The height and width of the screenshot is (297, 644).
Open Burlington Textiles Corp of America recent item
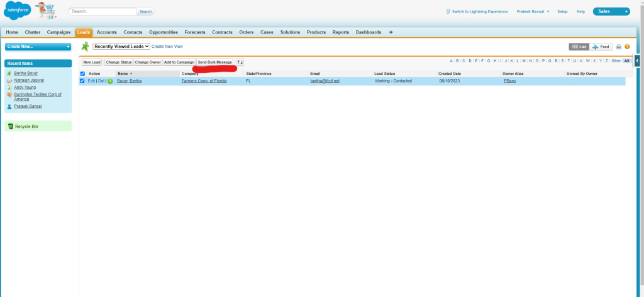(38, 96)
